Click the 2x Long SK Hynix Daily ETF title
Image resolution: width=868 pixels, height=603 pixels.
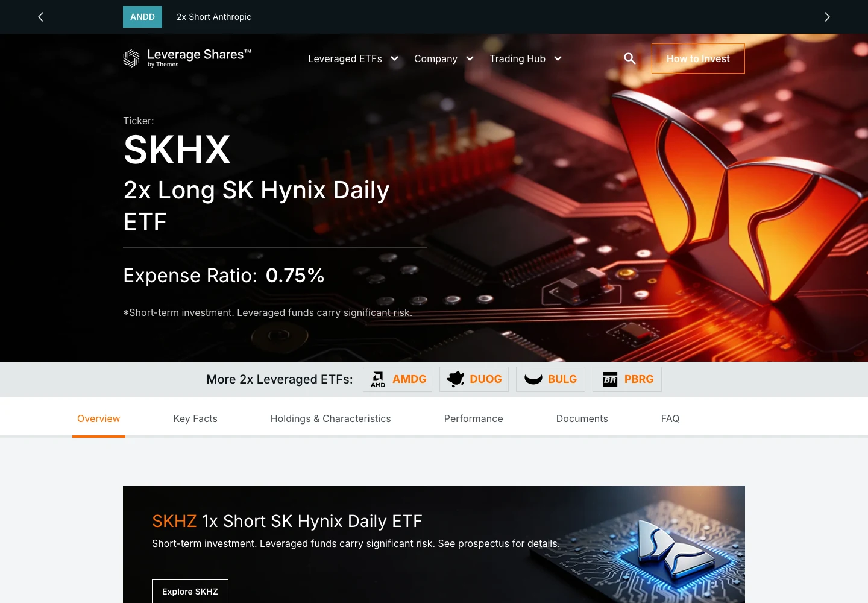pos(256,206)
